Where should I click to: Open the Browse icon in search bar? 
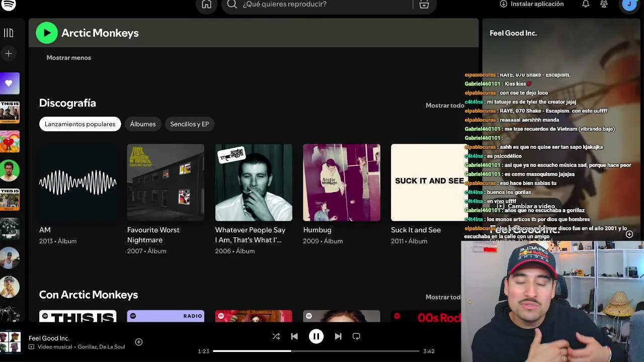(x=424, y=4)
